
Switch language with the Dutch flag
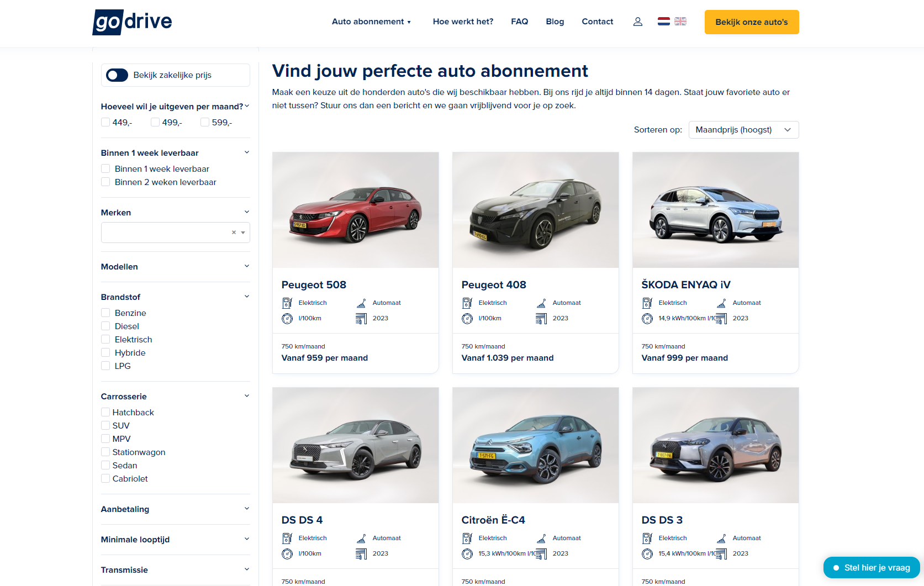pos(664,22)
